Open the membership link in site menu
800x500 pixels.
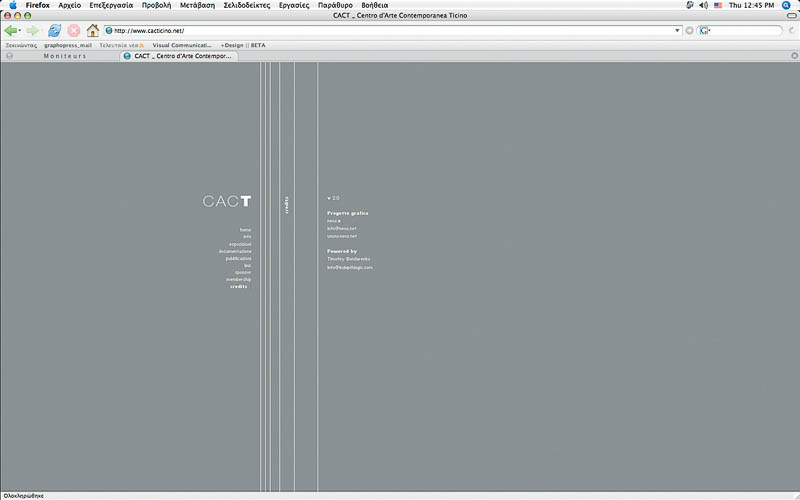tap(238, 280)
